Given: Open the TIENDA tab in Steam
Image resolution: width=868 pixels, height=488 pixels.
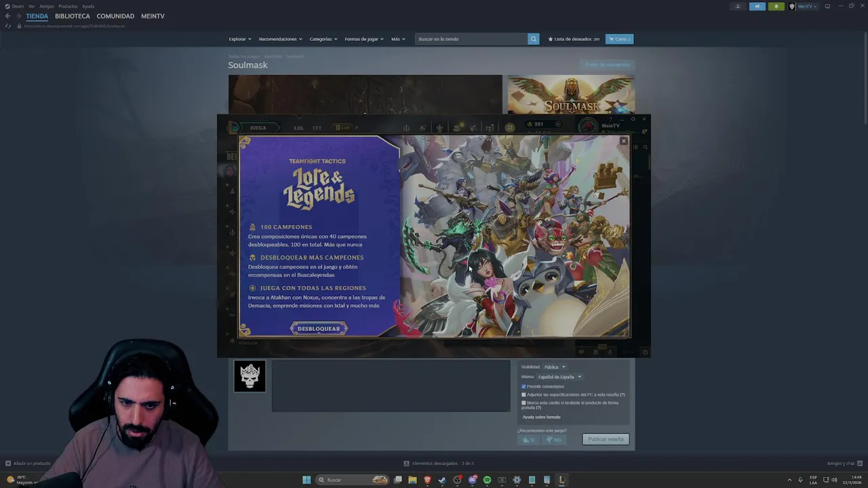Looking at the screenshot, I should tap(37, 16).
